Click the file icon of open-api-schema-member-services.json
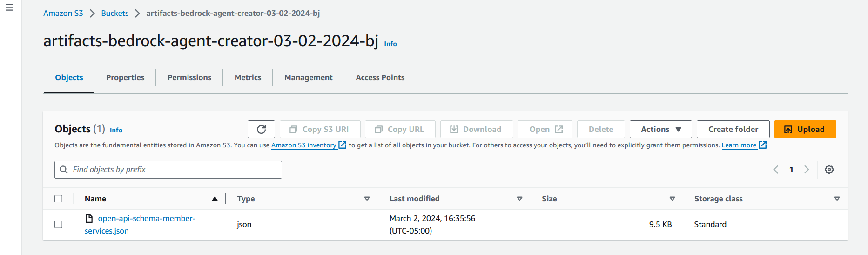This screenshot has height=255, width=868. click(x=89, y=218)
